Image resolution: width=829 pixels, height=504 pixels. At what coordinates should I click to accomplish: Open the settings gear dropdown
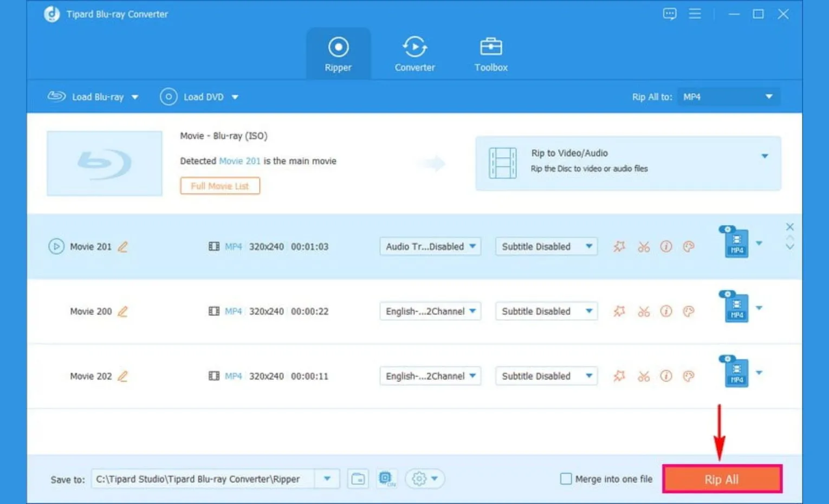coord(425,479)
